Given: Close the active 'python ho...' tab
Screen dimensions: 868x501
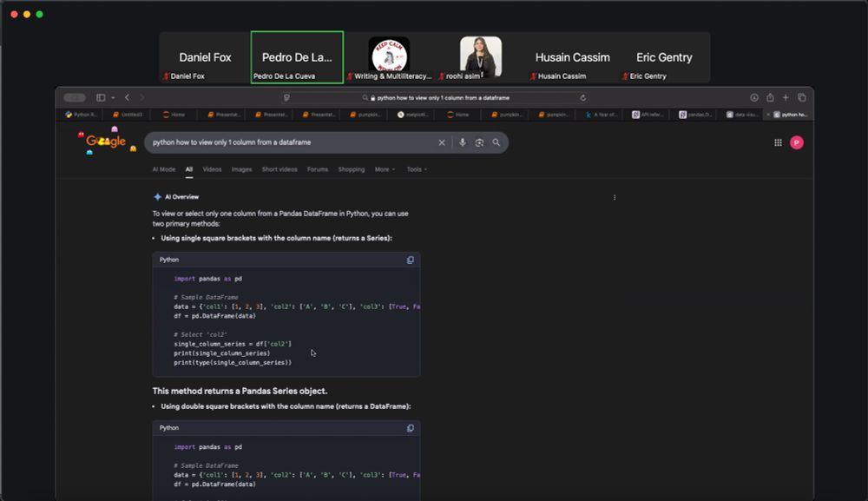Looking at the screenshot, I should click(x=768, y=115).
